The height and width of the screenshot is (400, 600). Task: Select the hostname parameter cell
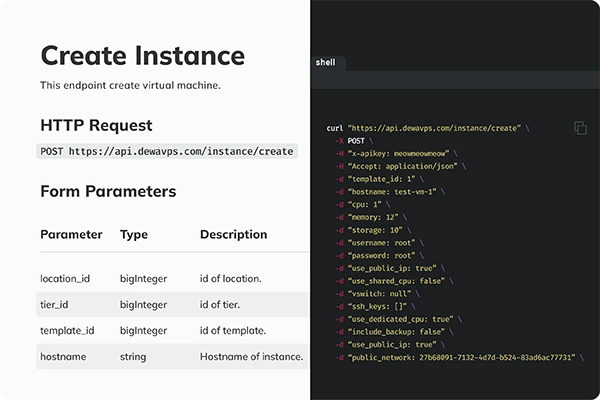point(63,357)
